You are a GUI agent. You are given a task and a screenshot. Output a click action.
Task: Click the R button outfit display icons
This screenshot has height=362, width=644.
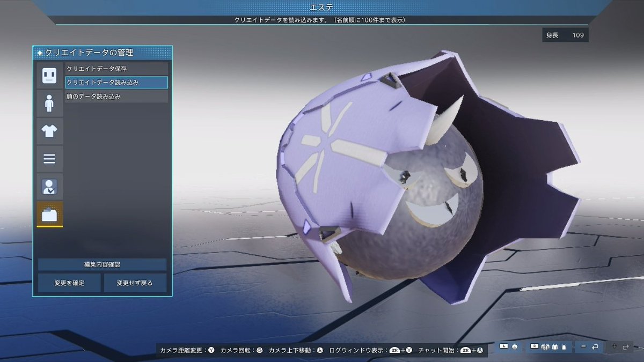click(x=548, y=347)
